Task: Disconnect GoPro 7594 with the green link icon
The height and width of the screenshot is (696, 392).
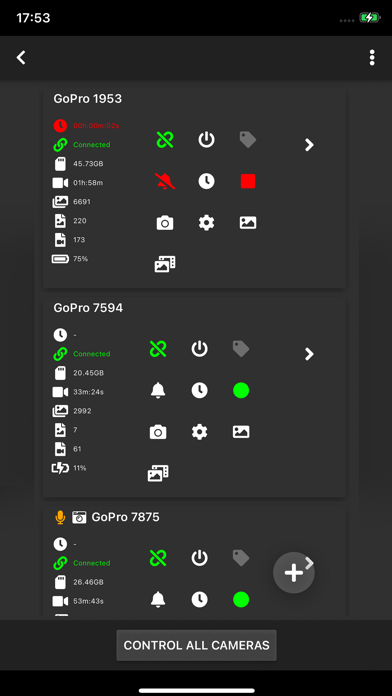Action: pyautogui.click(x=158, y=349)
